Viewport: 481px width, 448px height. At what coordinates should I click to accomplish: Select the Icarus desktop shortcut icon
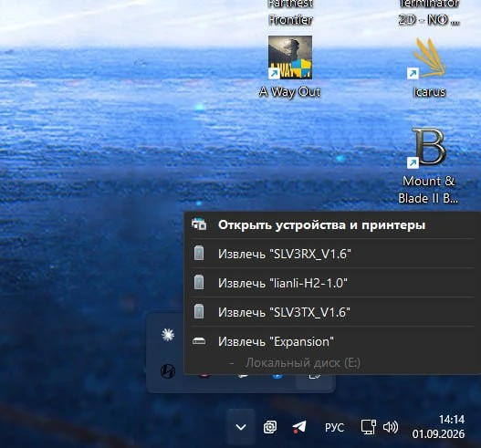(x=429, y=58)
